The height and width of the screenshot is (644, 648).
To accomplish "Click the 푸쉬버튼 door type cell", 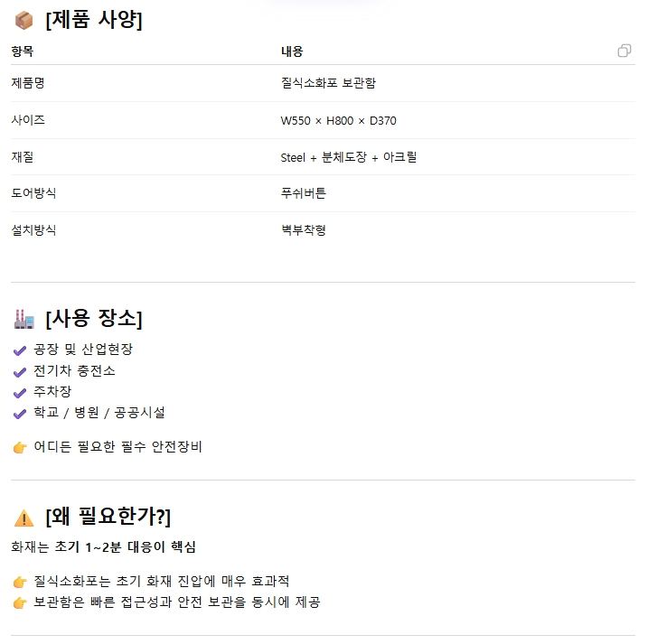I will (x=304, y=193).
